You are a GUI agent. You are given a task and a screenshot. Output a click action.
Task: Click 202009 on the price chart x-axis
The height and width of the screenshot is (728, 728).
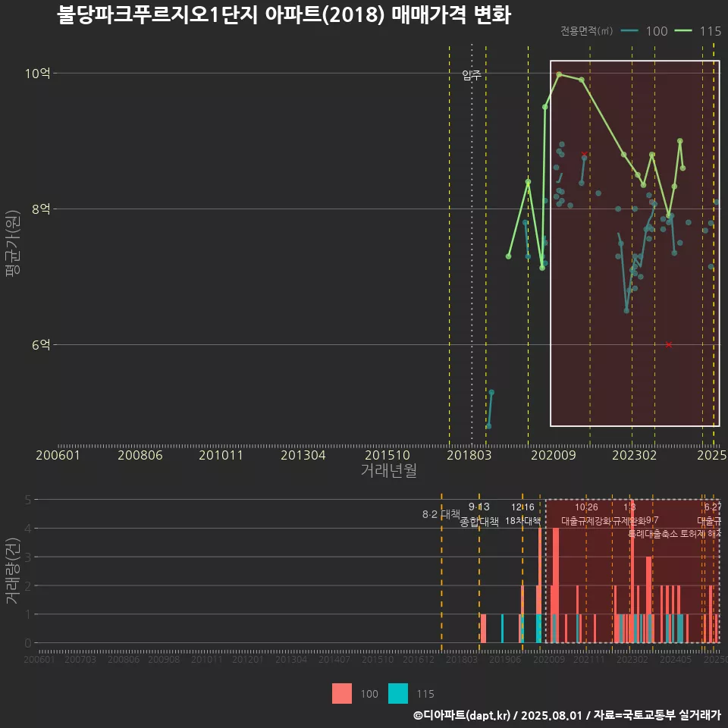click(x=553, y=455)
